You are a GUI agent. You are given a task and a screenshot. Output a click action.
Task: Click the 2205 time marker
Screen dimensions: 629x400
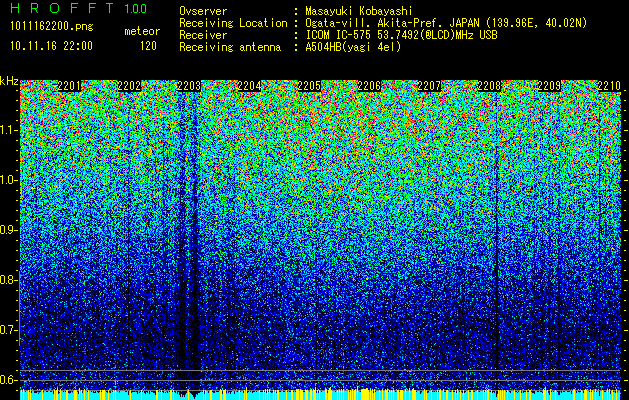(309, 86)
